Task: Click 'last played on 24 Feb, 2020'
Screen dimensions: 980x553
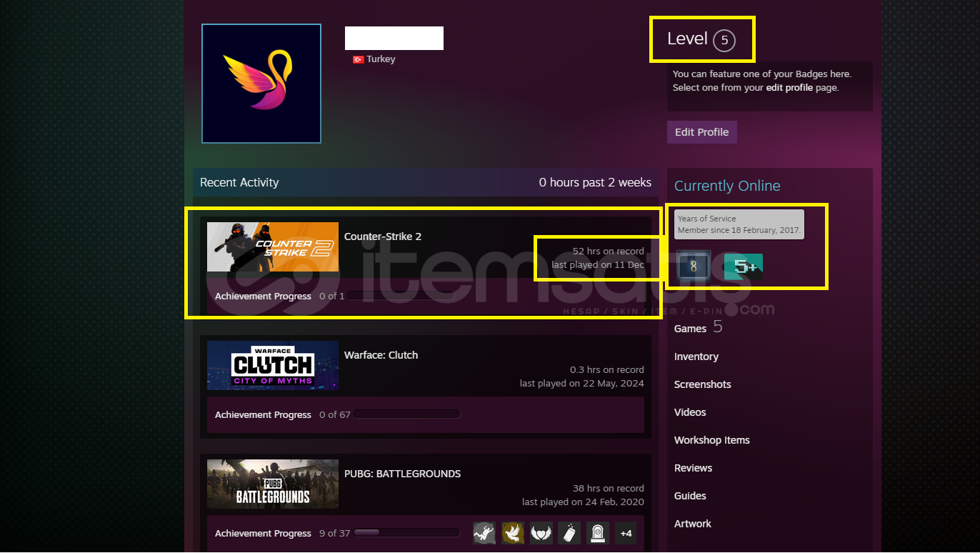Action: click(583, 502)
